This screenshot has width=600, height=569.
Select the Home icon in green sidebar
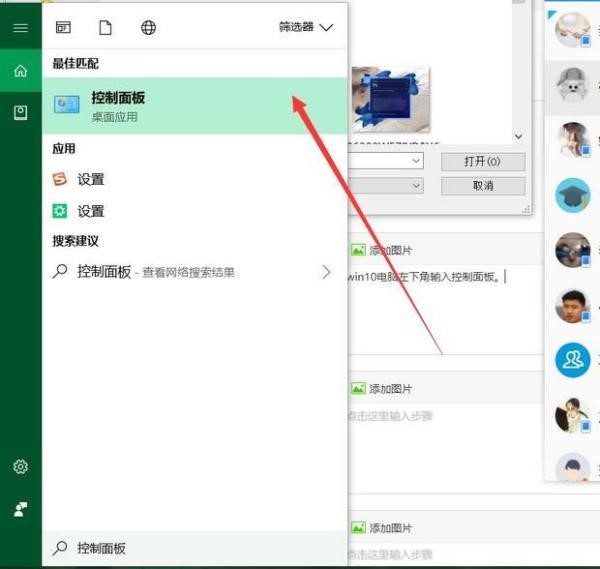coord(20,71)
